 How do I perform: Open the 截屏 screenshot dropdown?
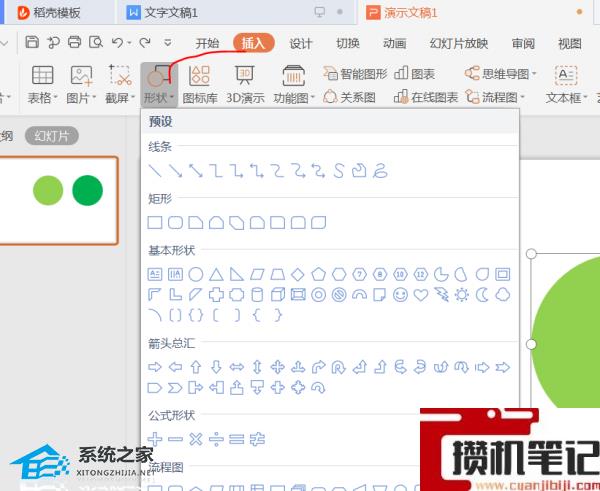pyautogui.click(x=120, y=84)
